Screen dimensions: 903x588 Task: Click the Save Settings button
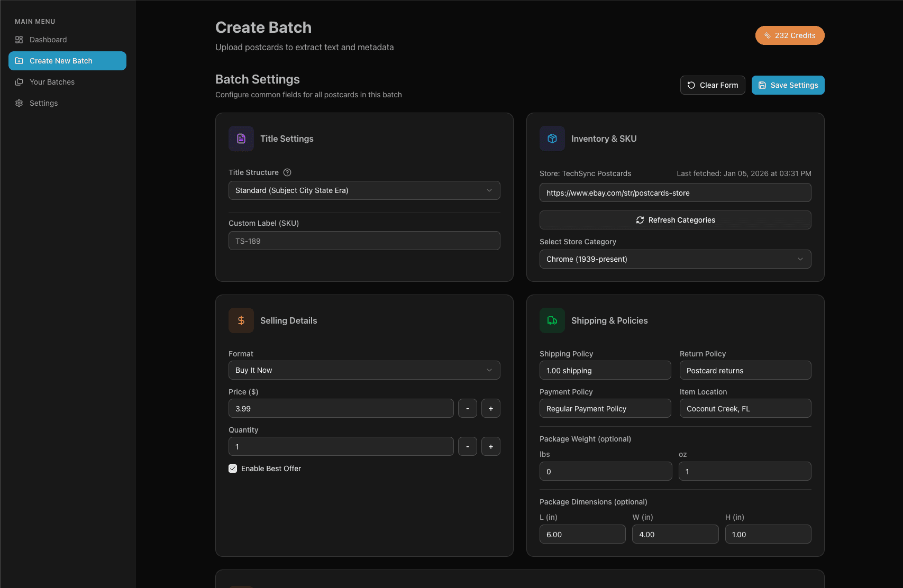click(x=788, y=85)
